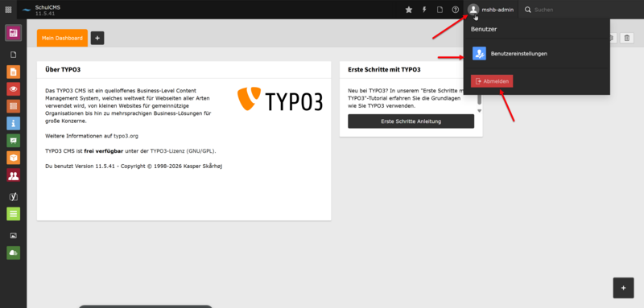
Task: Open the blue Info module icon
Action: click(x=13, y=124)
